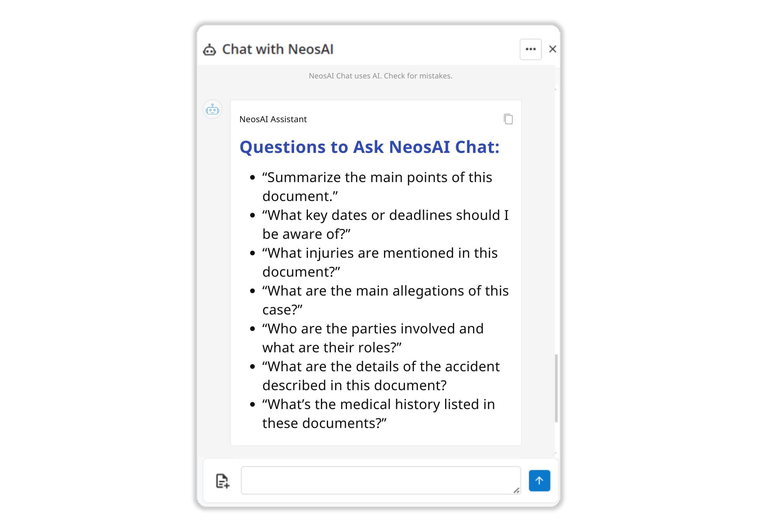Click the 'Questions to Ask NeosAI Chat:' heading
This screenshot has width=757, height=532.
(x=369, y=147)
